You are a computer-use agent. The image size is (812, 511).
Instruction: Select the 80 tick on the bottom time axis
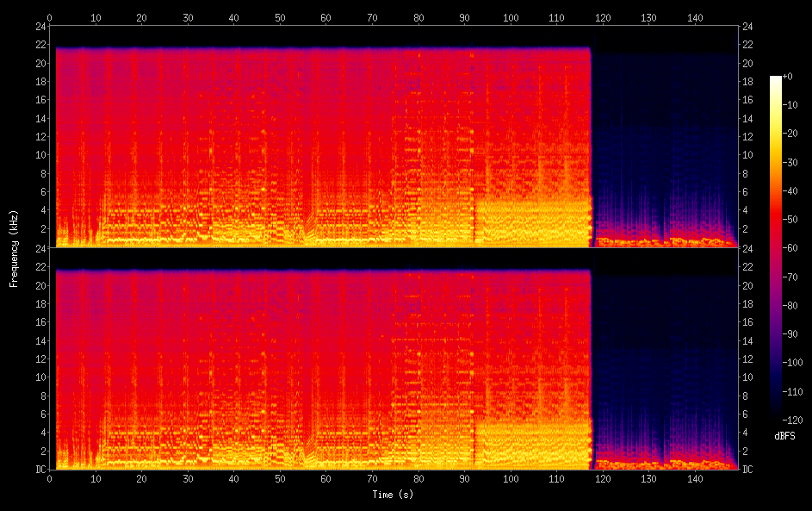coord(418,478)
